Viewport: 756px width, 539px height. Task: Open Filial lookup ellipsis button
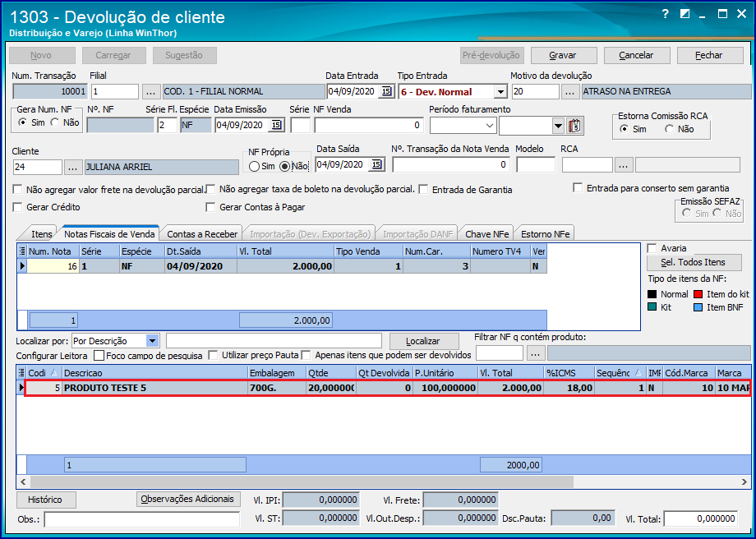(150, 91)
